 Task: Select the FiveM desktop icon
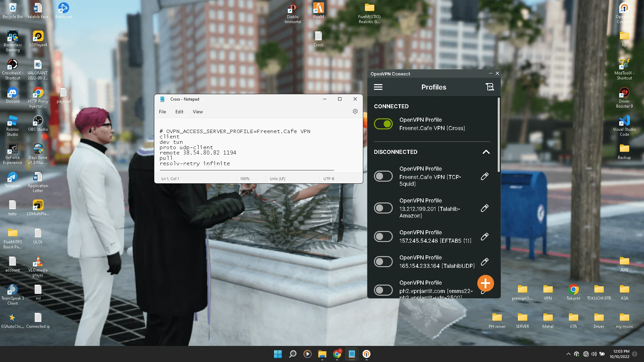coord(319,11)
